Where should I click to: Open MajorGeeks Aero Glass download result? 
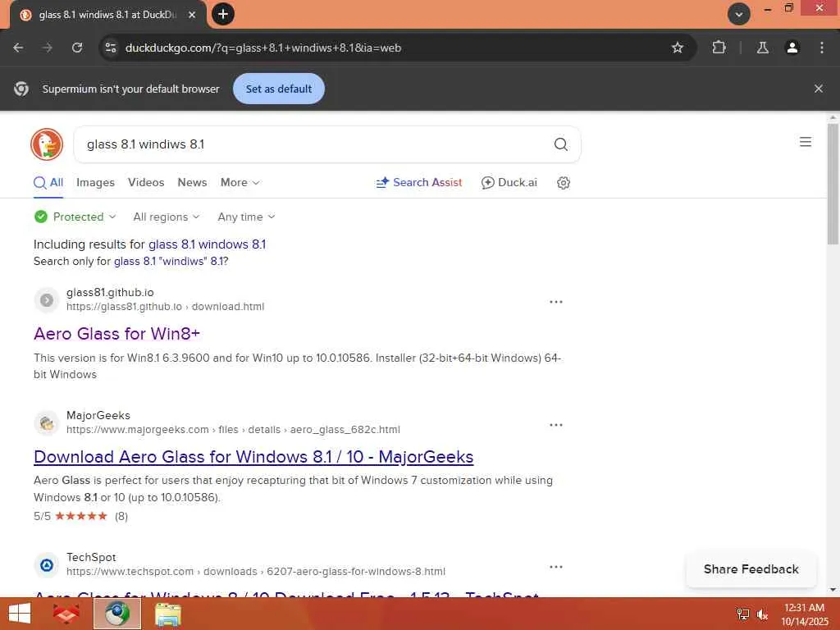coord(253,457)
